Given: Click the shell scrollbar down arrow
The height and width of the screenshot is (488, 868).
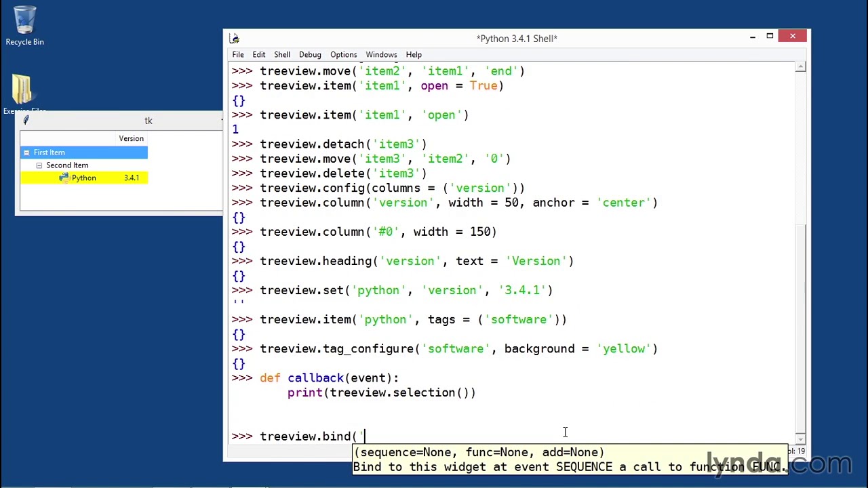Looking at the screenshot, I should coord(801,439).
